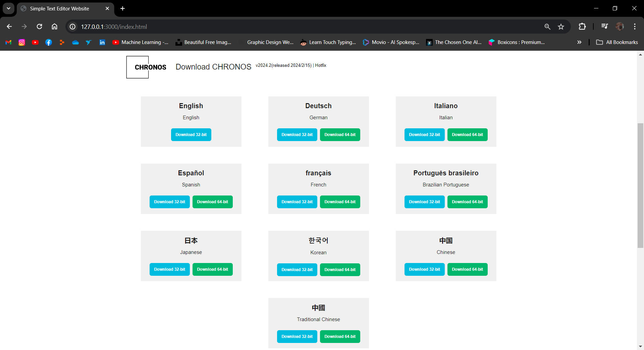The height and width of the screenshot is (350, 644).
Task: Download Chinese 32-bit version
Action: [425, 269]
